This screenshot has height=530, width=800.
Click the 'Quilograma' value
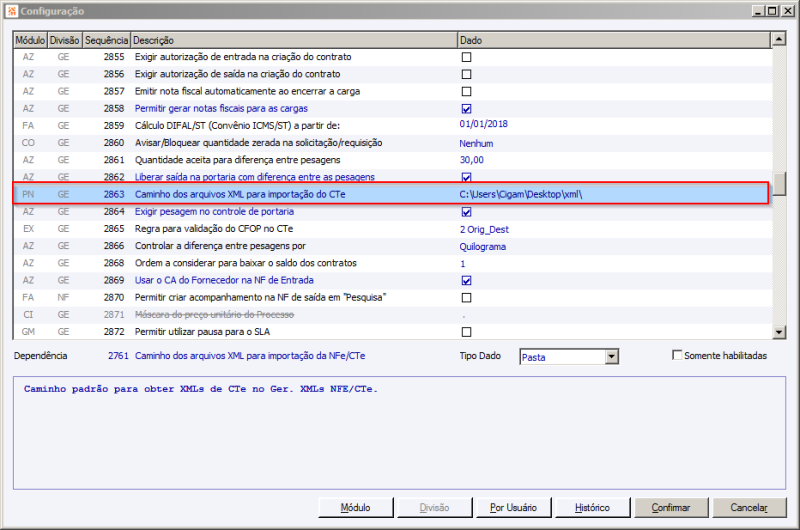(483, 247)
